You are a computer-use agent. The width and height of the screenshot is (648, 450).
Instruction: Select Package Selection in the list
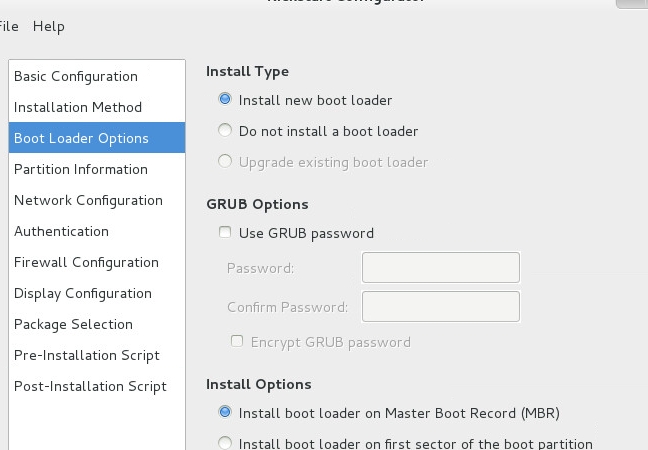click(97, 324)
